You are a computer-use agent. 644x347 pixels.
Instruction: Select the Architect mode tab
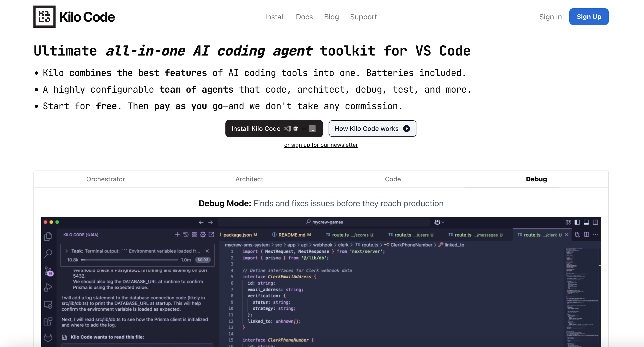click(249, 179)
